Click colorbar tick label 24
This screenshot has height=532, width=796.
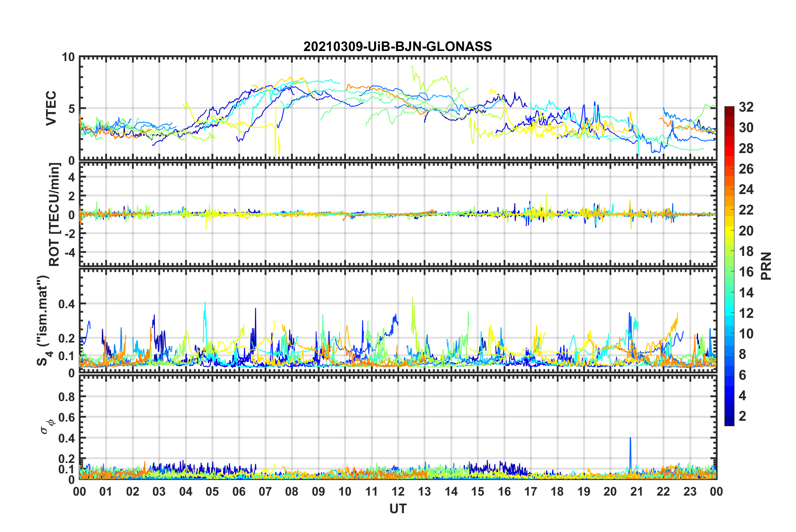point(746,189)
